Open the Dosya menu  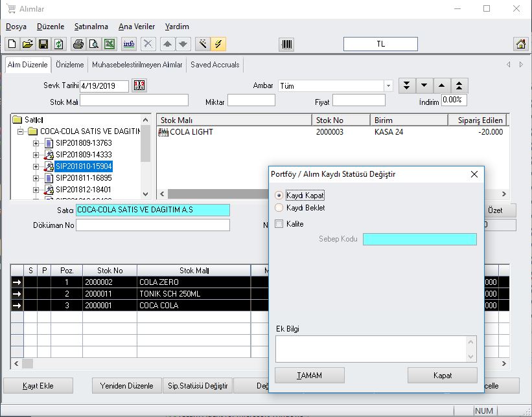(16, 27)
